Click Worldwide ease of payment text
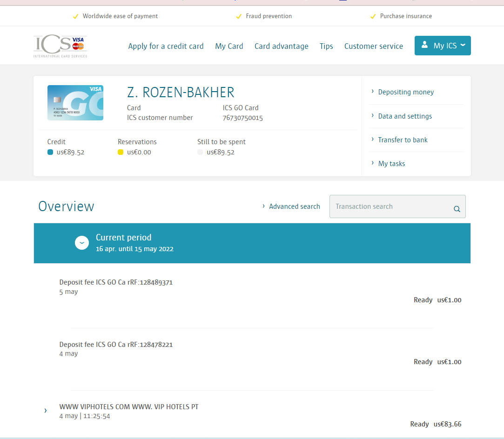Viewport: 504px width, 439px height. click(120, 16)
